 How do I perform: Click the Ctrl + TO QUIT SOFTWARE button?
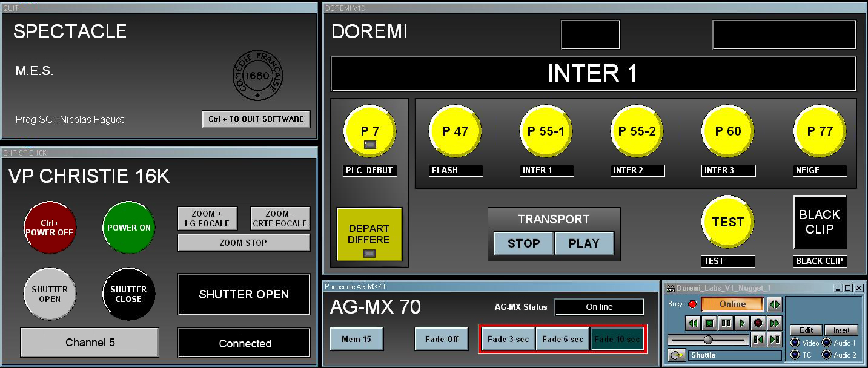point(256,119)
